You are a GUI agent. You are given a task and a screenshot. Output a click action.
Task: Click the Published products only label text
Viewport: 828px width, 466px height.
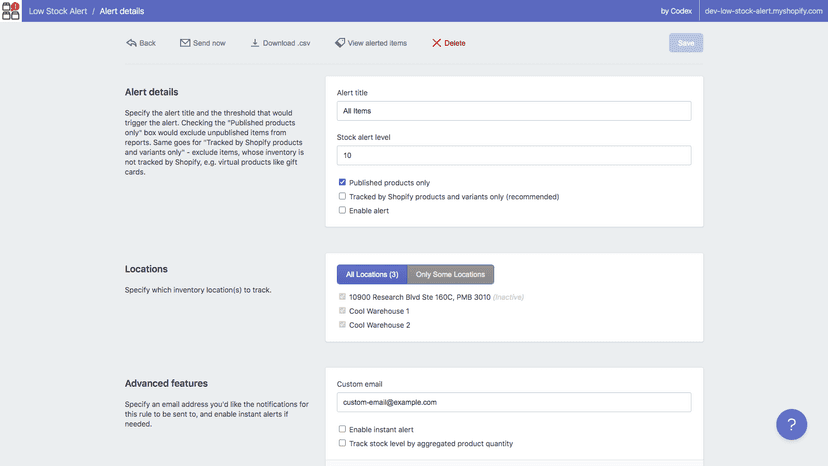(x=389, y=183)
